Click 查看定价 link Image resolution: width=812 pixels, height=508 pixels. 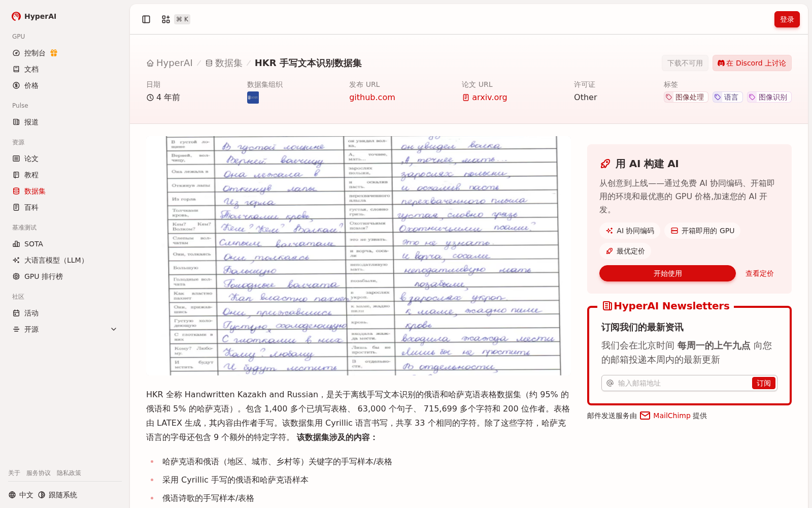759,273
